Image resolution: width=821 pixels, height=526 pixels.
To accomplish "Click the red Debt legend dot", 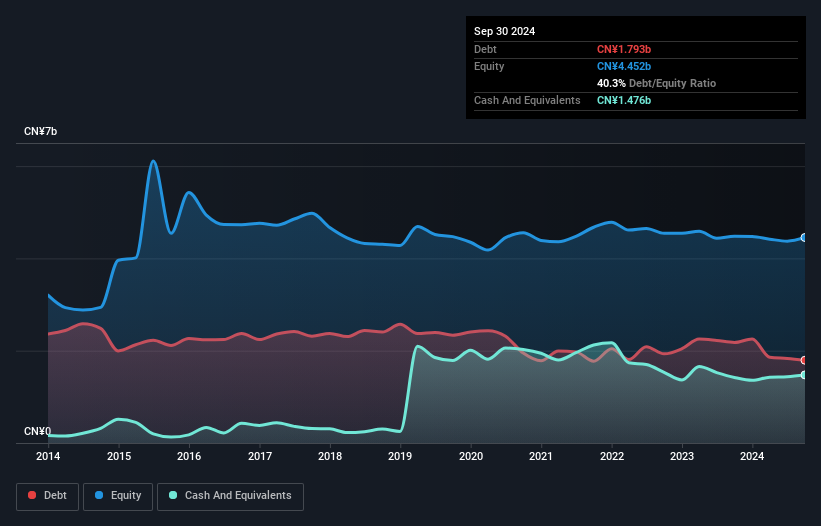I will (32, 495).
